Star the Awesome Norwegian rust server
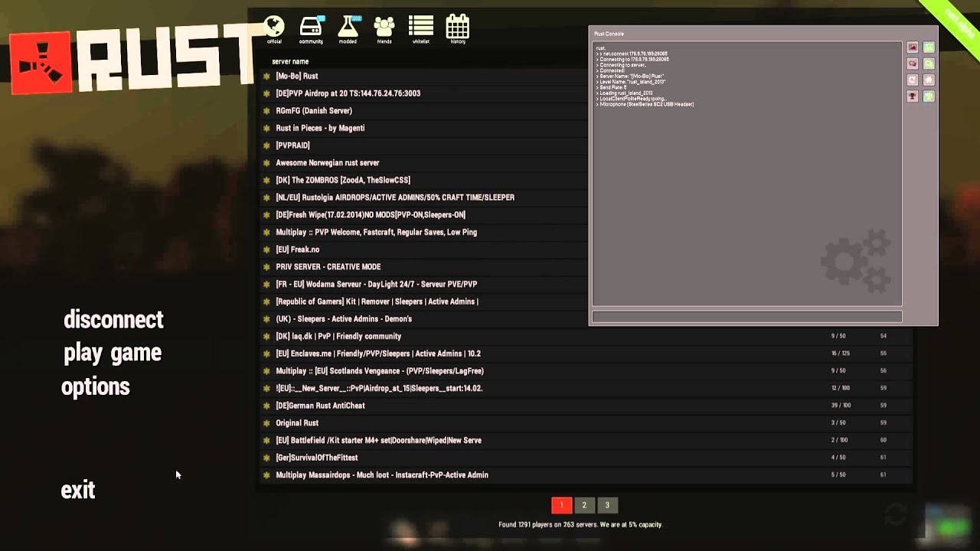 pos(266,163)
